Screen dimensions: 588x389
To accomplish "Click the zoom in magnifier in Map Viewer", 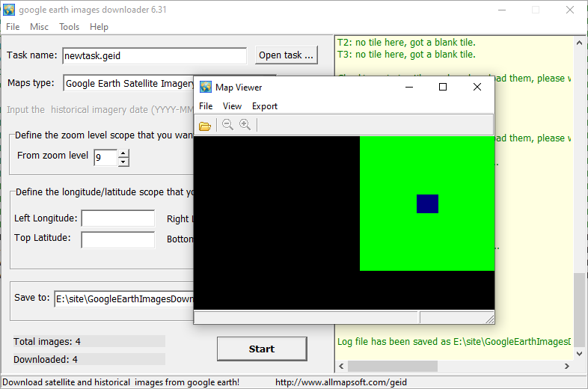I will 245,124.
